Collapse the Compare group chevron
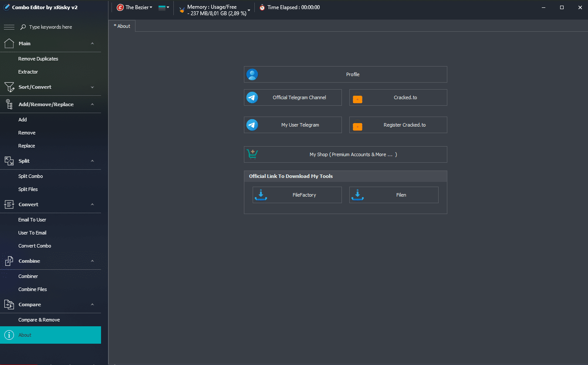 92,305
